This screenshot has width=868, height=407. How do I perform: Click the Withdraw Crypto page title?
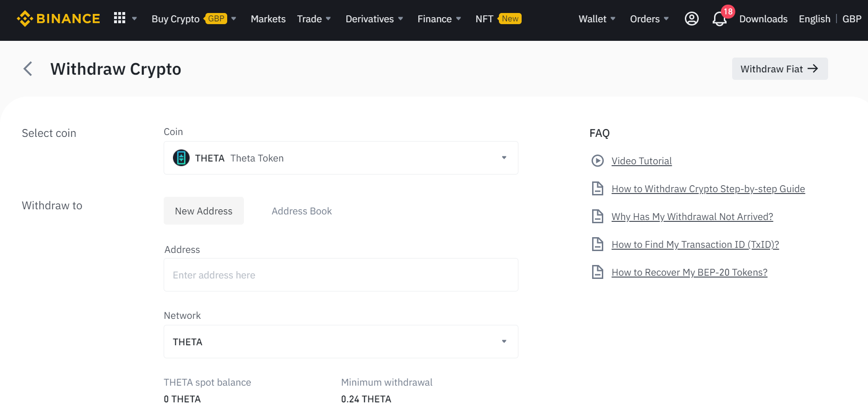point(116,69)
